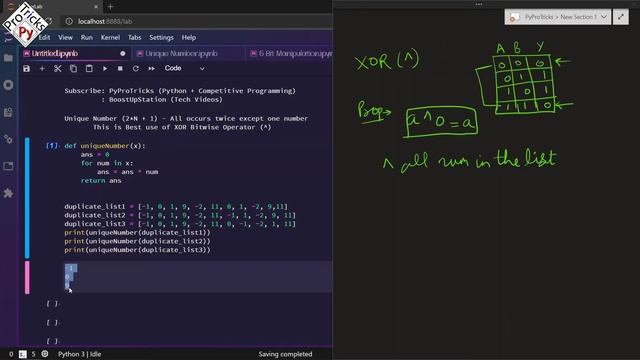Click the pink collapser bar beside the output

(x=27, y=278)
